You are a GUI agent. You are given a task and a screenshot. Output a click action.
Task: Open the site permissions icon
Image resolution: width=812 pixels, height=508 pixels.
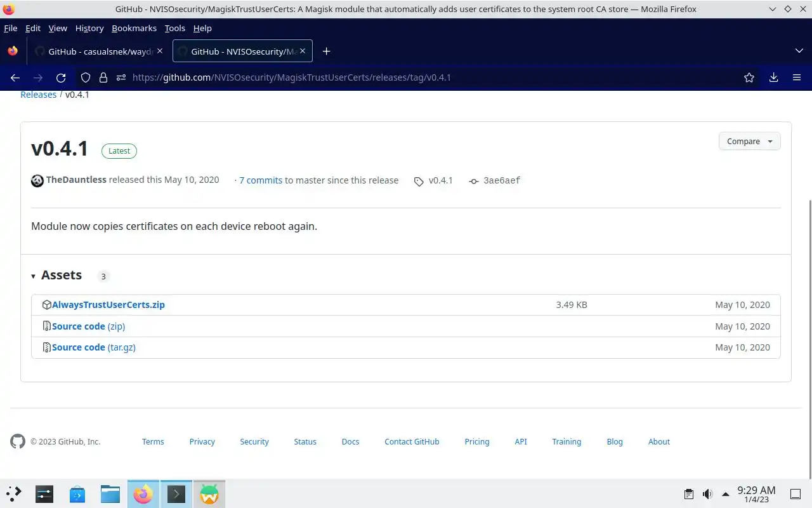click(x=121, y=77)
